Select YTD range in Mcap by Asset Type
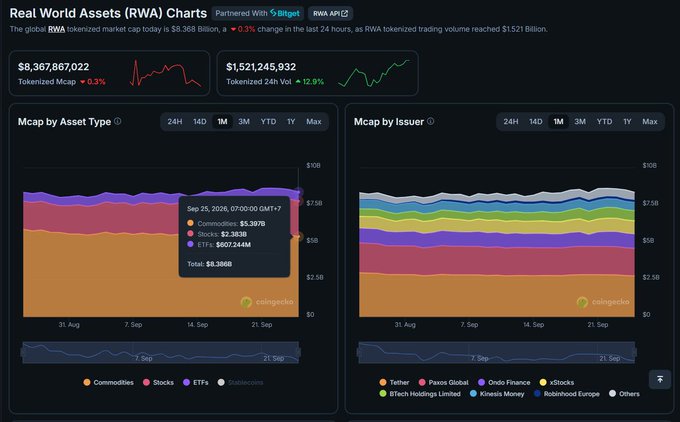 [x=268, y=122]
